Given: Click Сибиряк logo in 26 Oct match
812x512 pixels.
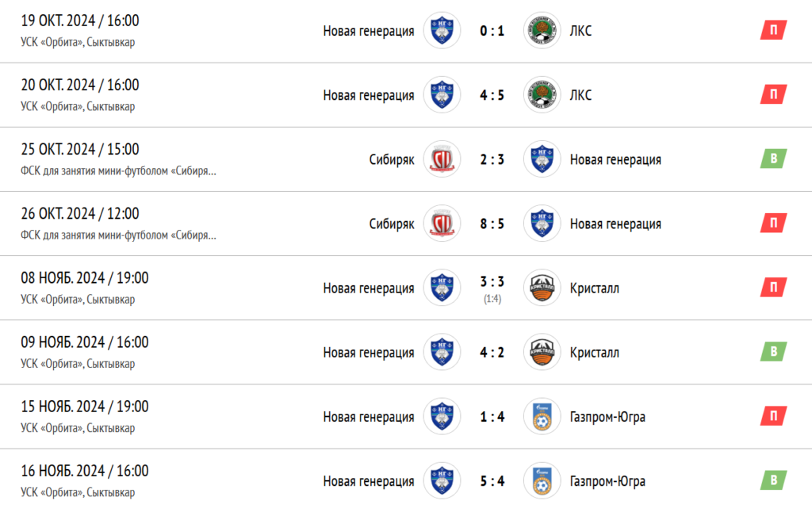Looking at the screenshot, I should click(442, 224).
